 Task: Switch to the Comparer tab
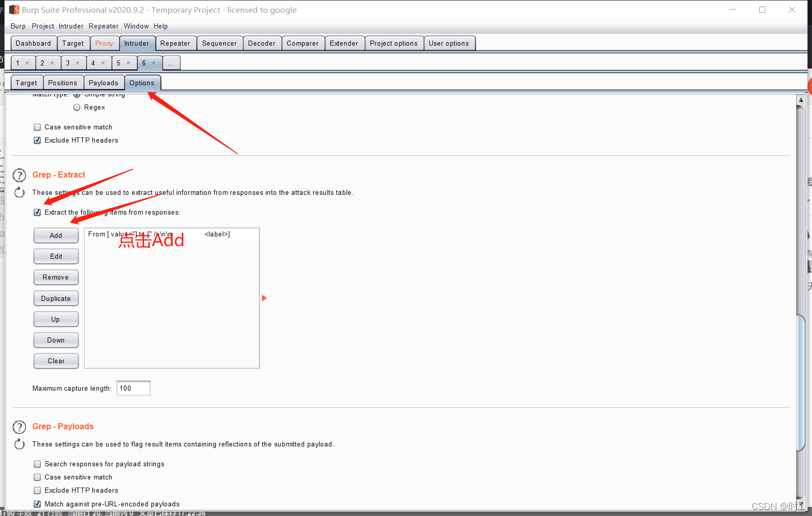[303, 44]
